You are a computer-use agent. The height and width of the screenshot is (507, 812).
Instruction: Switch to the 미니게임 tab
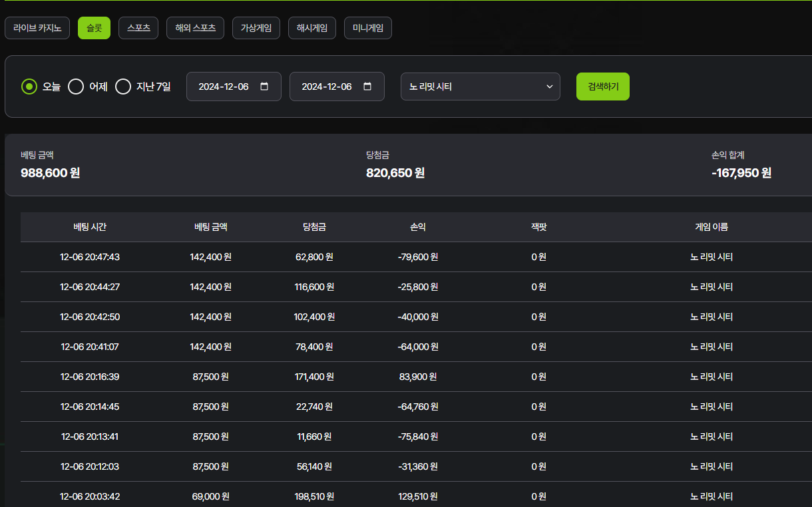coord(368,28)
